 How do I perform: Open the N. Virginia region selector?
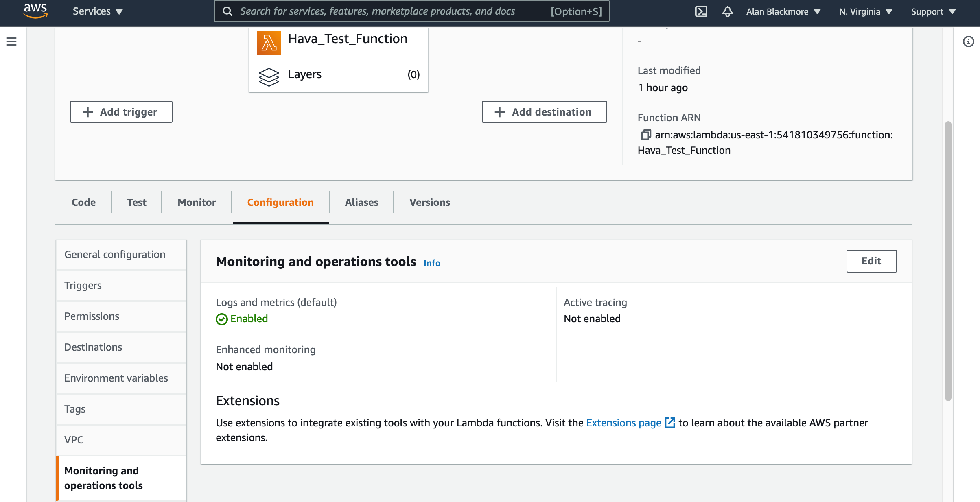(864, 11)
